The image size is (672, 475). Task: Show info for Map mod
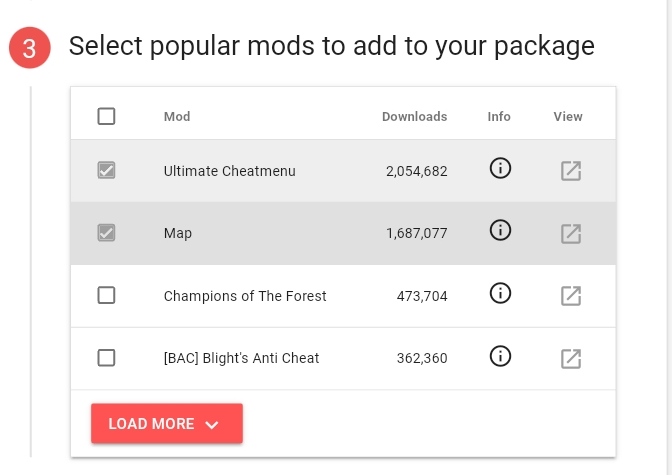[x=499, y=231]
